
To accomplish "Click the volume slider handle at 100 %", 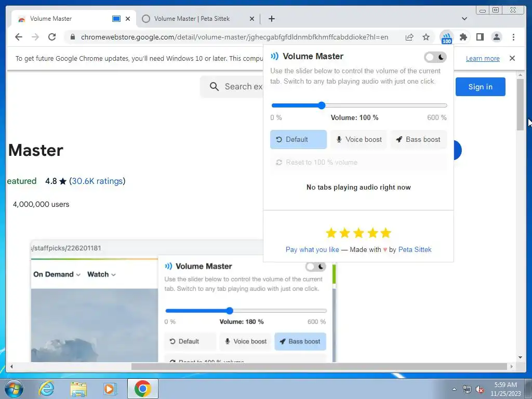I will pyautogui.click(x=322, y=105).
